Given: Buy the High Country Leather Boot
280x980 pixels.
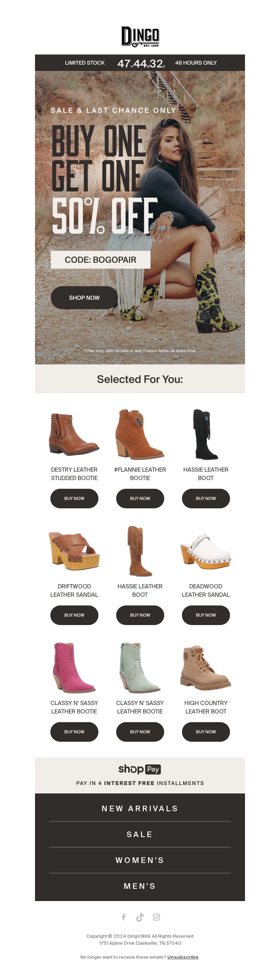Looking at the screenshot, I should pos(206,732).
